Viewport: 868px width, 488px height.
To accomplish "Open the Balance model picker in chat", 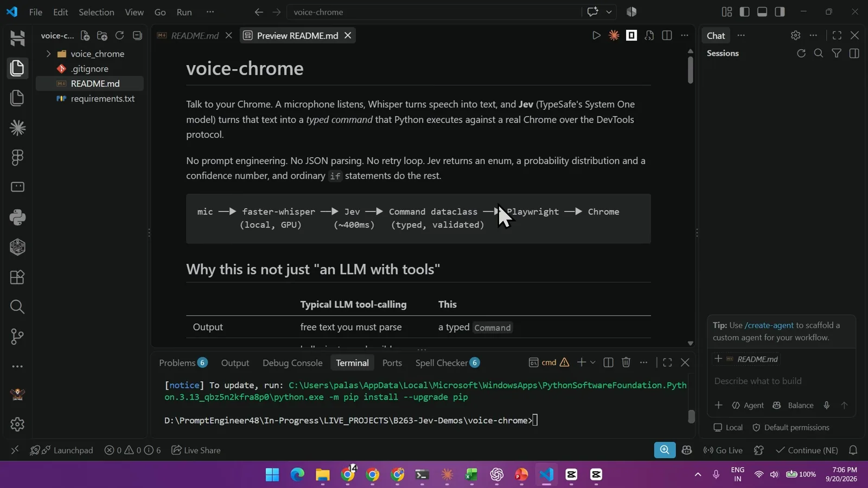I will (793, 406).
